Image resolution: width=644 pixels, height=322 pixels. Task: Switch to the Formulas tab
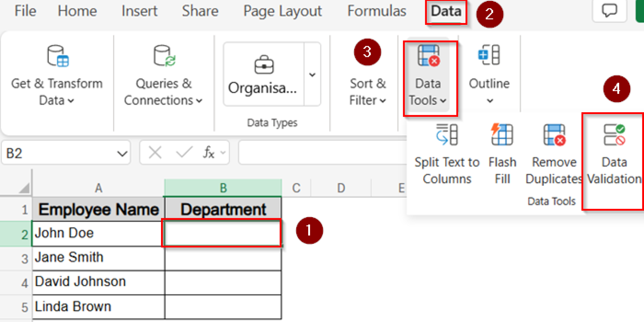pos(376,11)
